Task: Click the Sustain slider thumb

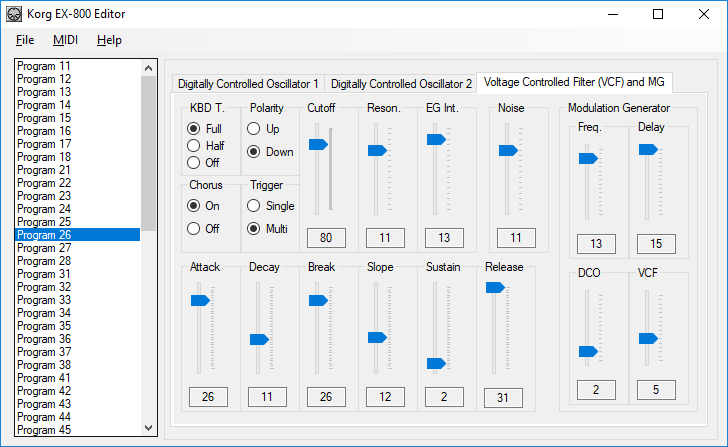Action: pos(436,363)
